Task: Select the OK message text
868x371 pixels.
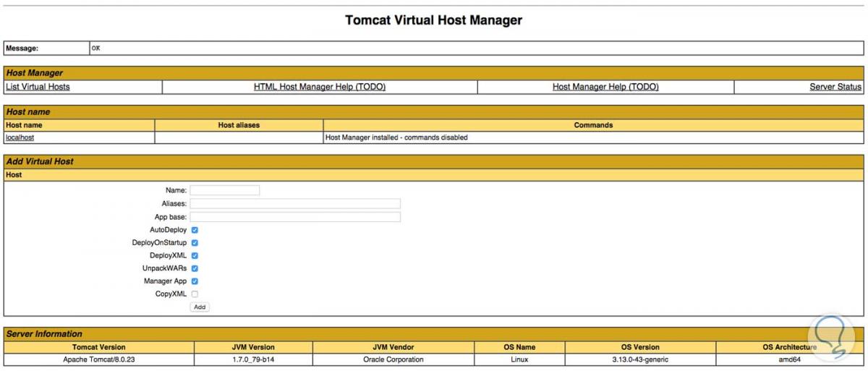Action: [95, 48]
